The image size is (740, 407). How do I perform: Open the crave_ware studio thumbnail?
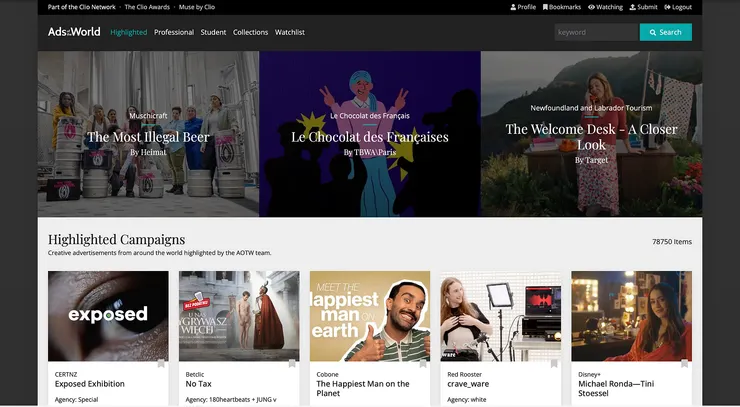tap(501, 316)
